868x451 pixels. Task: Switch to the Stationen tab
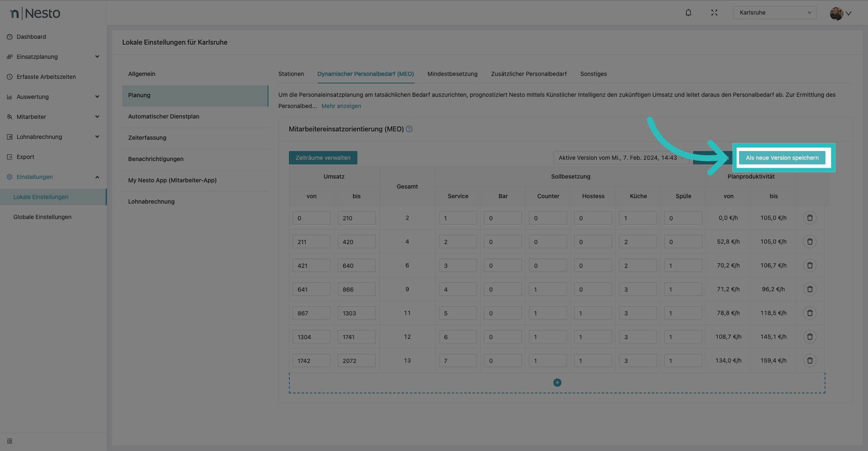291,74
